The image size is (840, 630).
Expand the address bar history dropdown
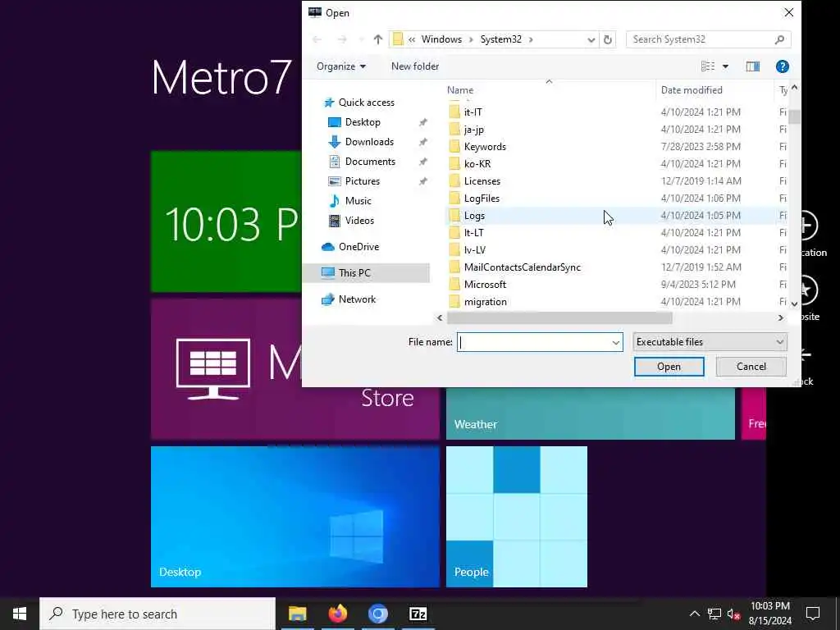[x=591, y=39]
